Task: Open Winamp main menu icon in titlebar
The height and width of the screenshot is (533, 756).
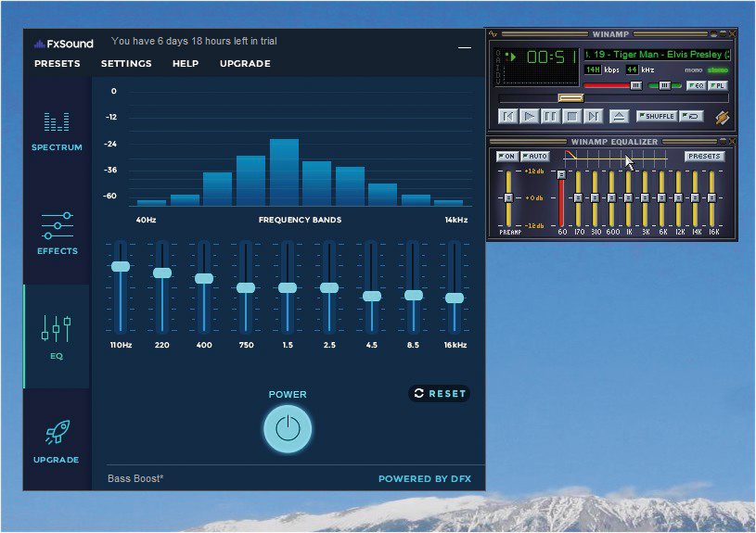Action: click(493, 34)
